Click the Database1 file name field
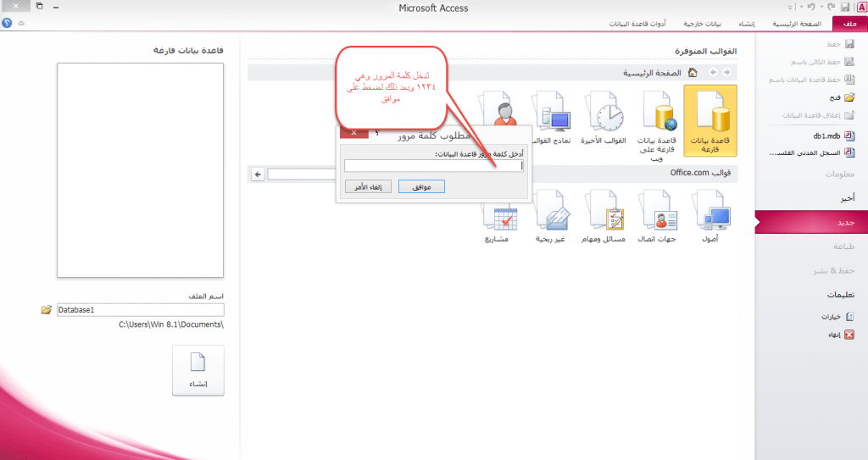 click(x=141, y=310)
